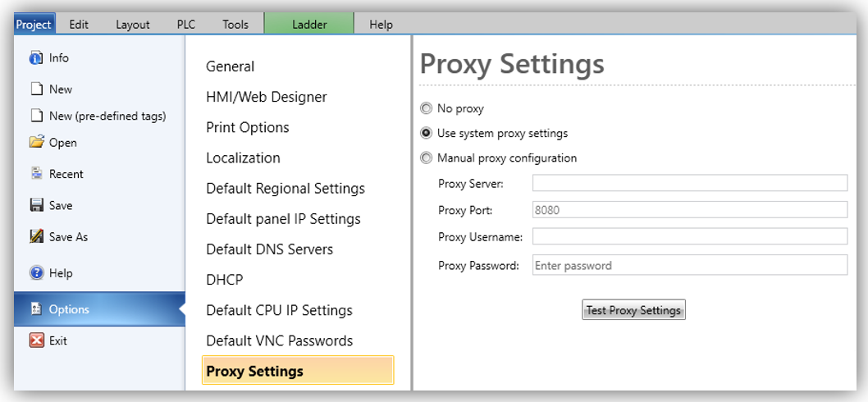Click the Info icon in the sidebar

point(36,58)
